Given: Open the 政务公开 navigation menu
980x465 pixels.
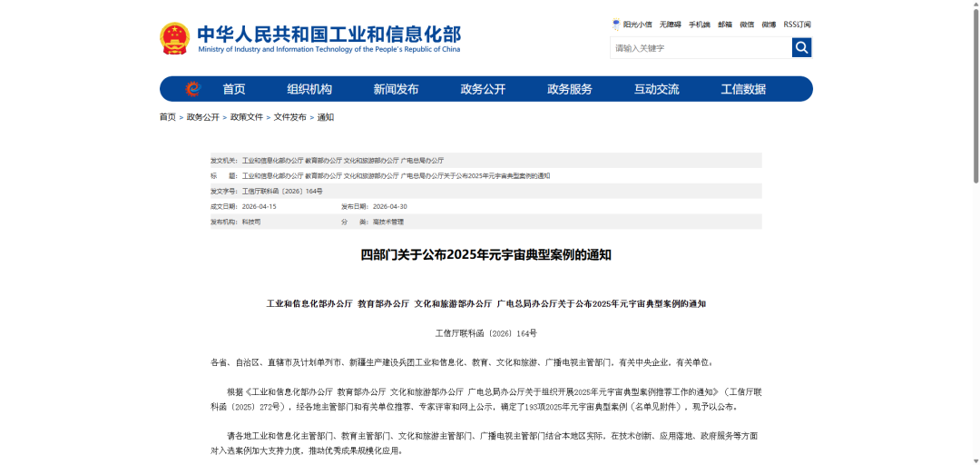Looking at the screenshot, I should tap(483, 89).
